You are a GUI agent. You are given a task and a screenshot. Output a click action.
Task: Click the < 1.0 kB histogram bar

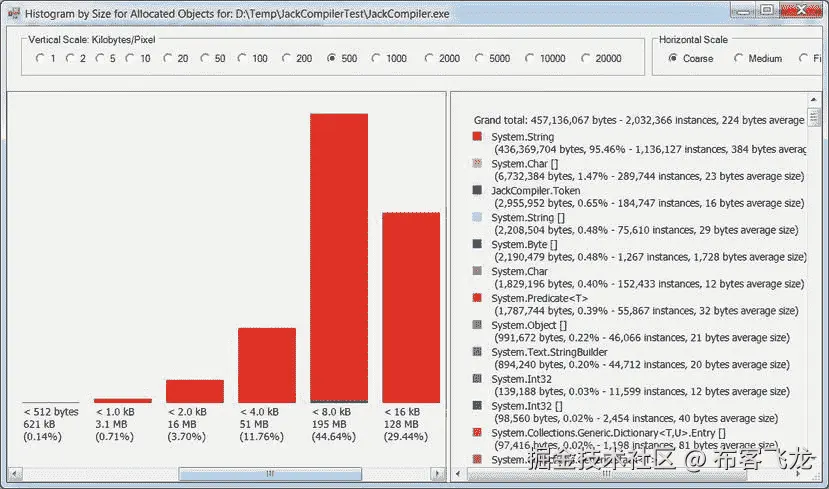click(x=123, y=401)
